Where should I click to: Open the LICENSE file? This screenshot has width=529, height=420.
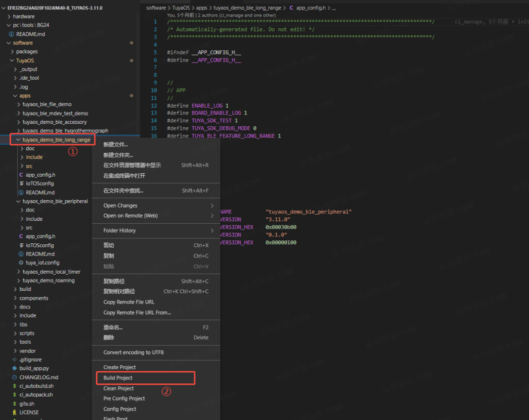(29, 412)
